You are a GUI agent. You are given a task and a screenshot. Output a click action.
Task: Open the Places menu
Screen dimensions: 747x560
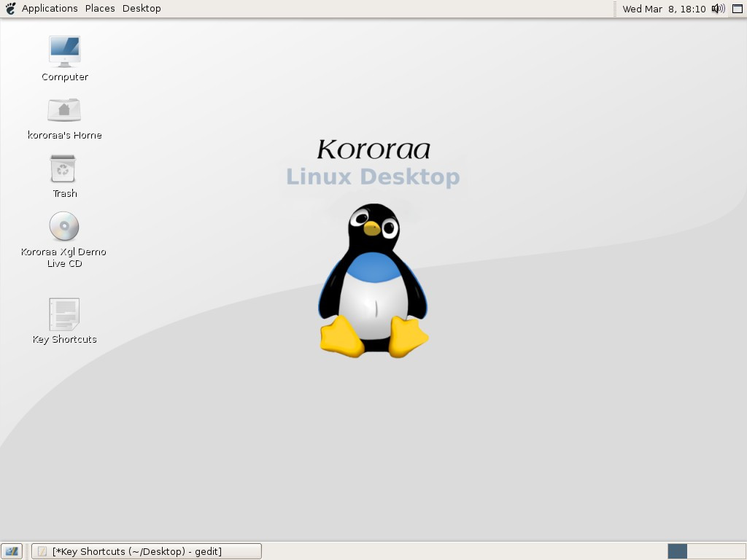point(100,9)
